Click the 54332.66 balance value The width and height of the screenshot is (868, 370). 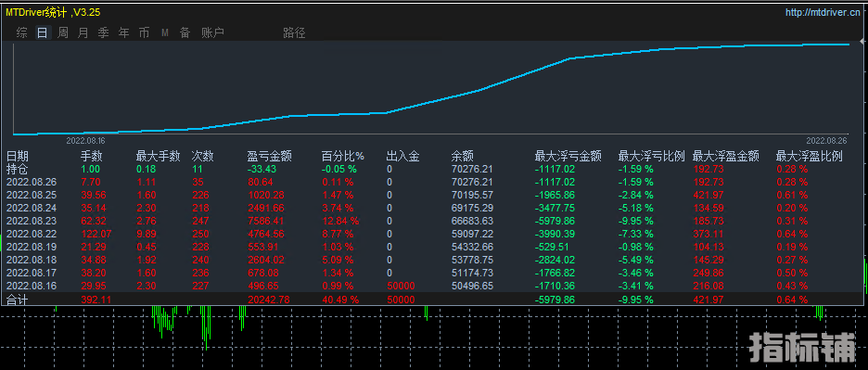472,247
